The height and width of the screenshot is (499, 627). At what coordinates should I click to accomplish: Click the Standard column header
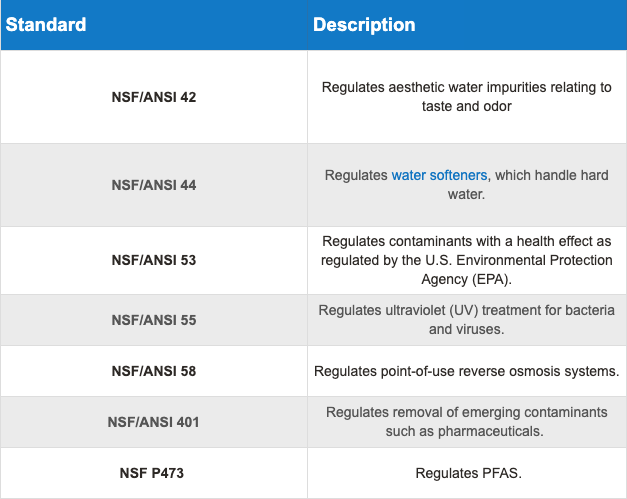[x=46, y=25]
